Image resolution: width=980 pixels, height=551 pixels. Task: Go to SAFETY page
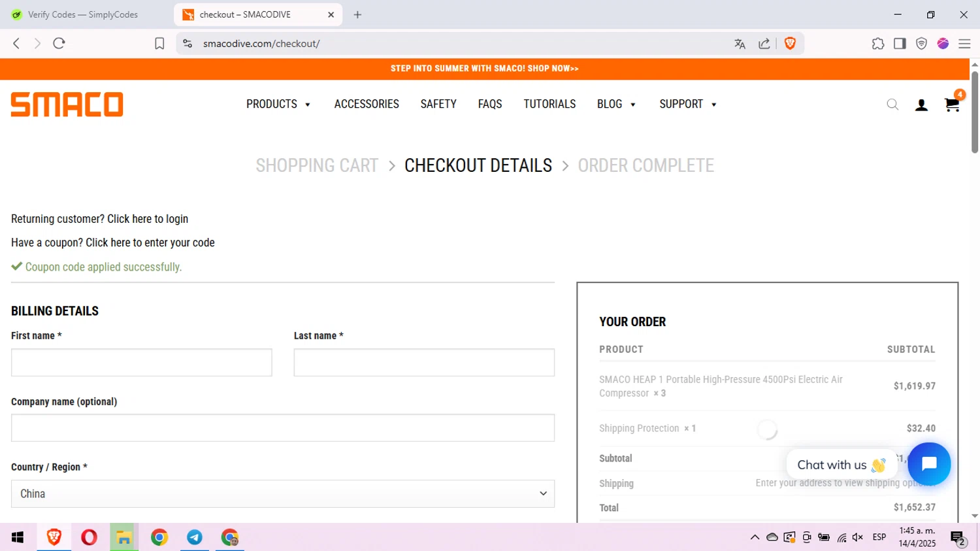pos(438,104)
